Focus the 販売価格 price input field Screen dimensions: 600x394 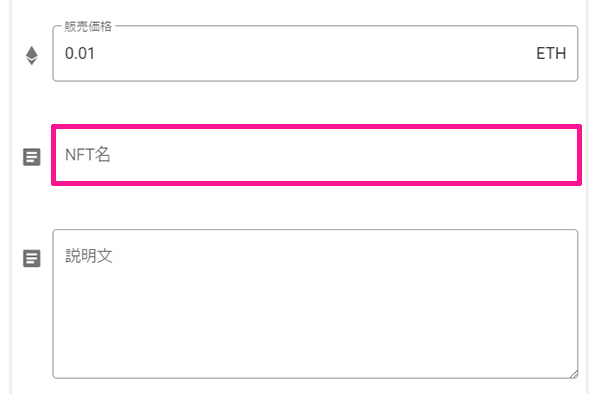point(315,54)
